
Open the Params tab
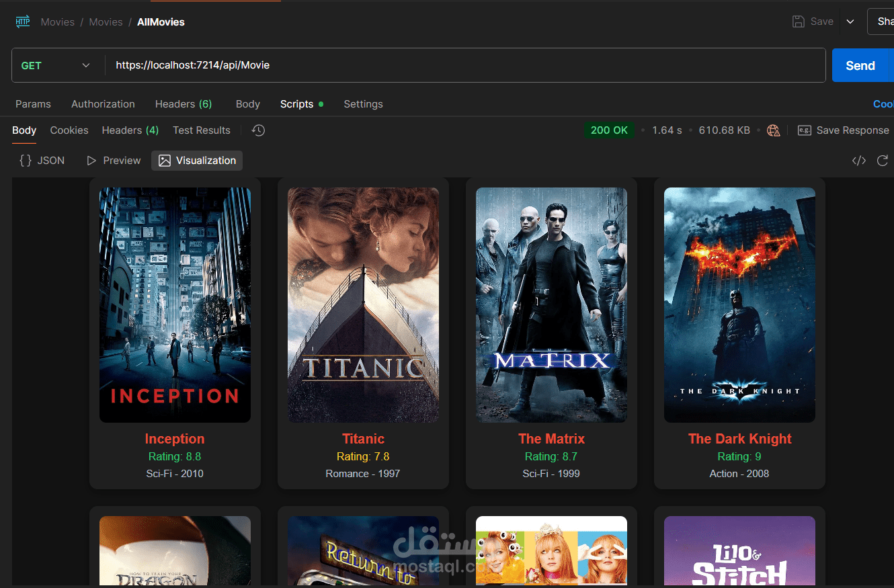click(x=33, y=104)
